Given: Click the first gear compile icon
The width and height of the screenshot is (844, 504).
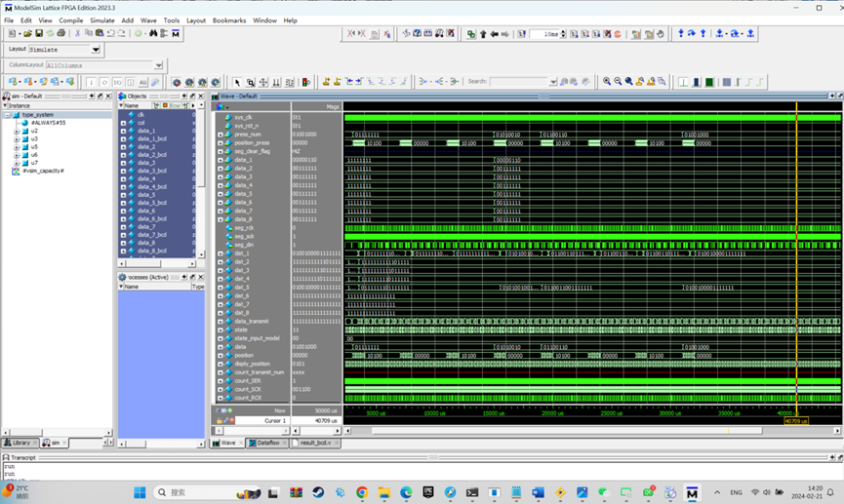Looking at the screenshot, I should (176, 82).
